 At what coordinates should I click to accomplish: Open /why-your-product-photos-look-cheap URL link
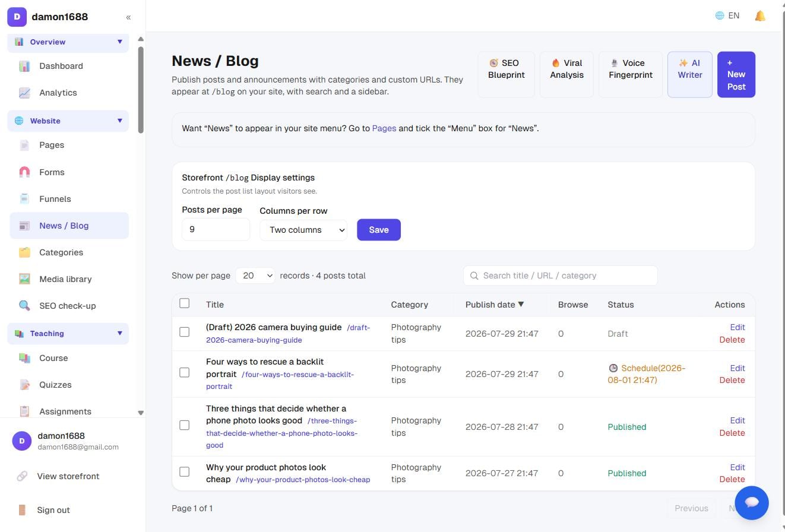(x=303, y=480)
